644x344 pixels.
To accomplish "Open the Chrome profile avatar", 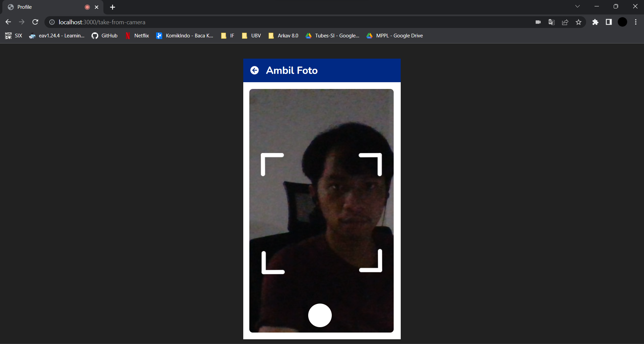I will [x=622, y=22].
